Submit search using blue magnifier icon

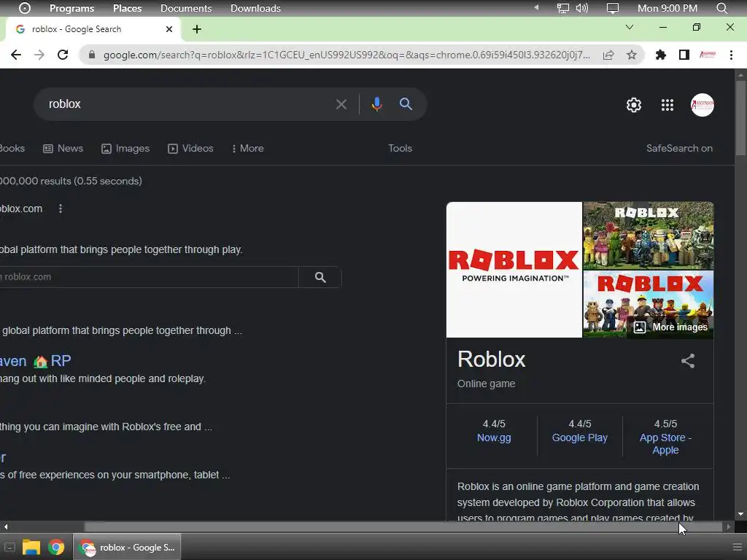click(x=406, y=104)
